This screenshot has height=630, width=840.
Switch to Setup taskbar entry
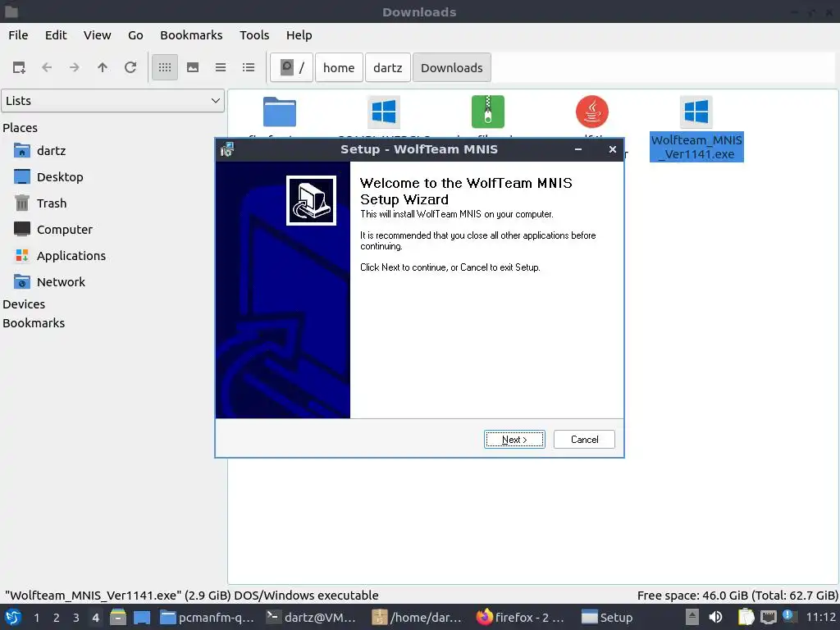607,618
